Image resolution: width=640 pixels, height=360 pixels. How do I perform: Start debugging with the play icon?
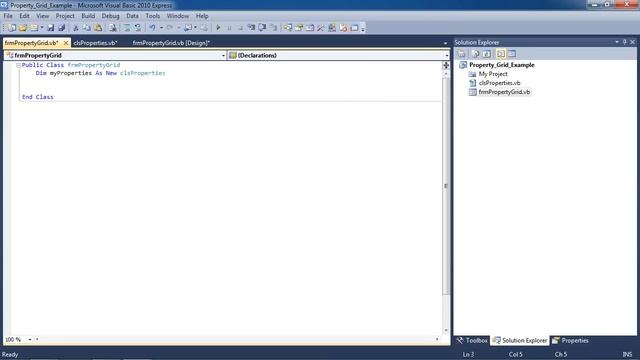(x=218, y=28)
